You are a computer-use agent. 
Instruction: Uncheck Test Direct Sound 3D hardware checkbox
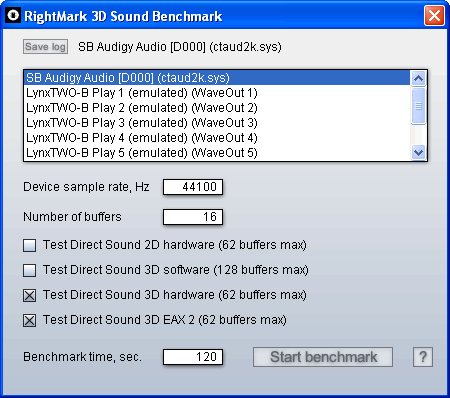pos(30,295)
